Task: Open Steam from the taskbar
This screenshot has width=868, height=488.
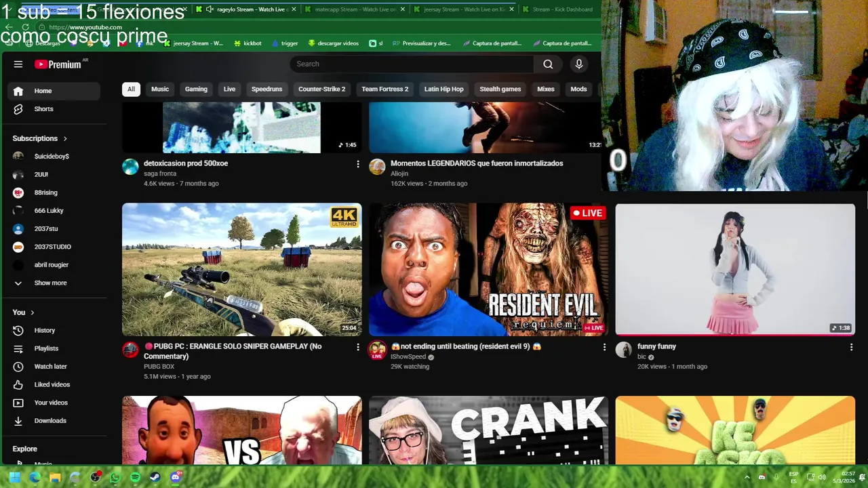Action: coord(155,477)
